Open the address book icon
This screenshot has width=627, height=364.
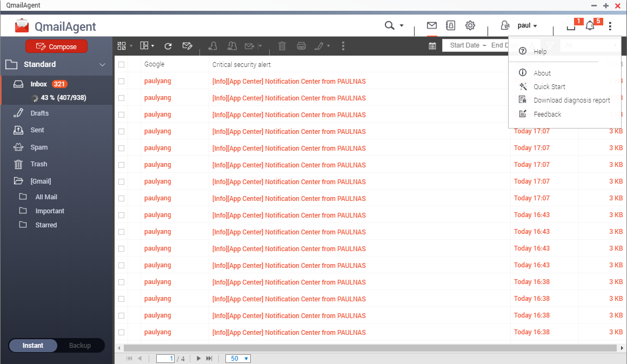coord(450,25)
